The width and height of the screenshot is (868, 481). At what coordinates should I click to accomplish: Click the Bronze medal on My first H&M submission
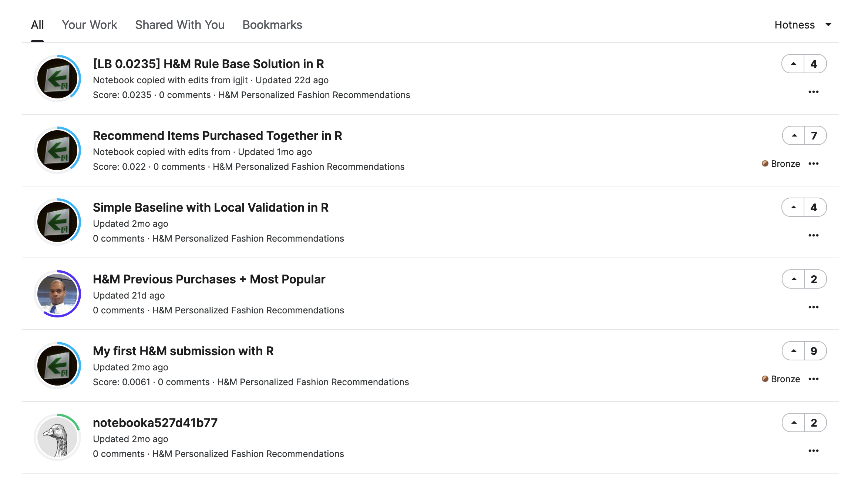pyautogui.click(x=781, y=379)
